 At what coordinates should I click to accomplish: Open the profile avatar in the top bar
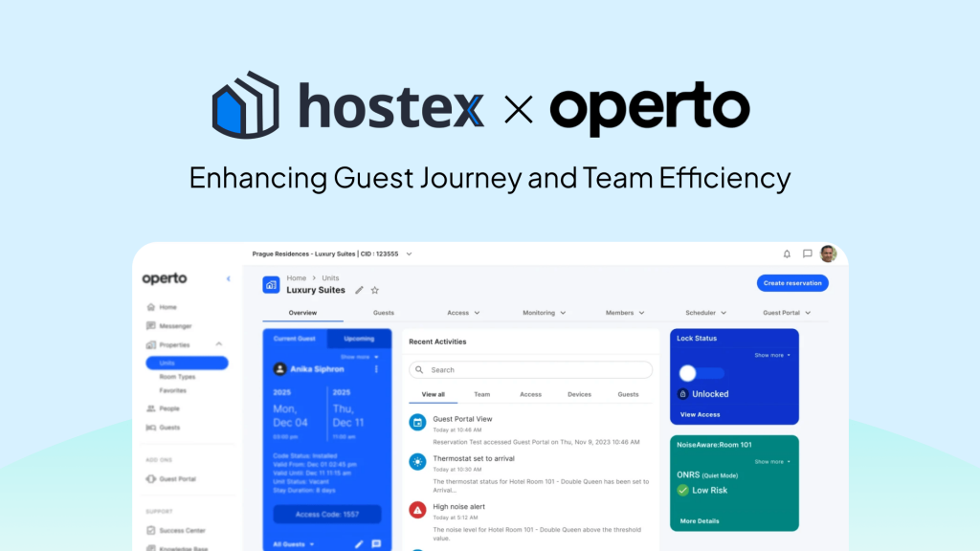point(827,254)
